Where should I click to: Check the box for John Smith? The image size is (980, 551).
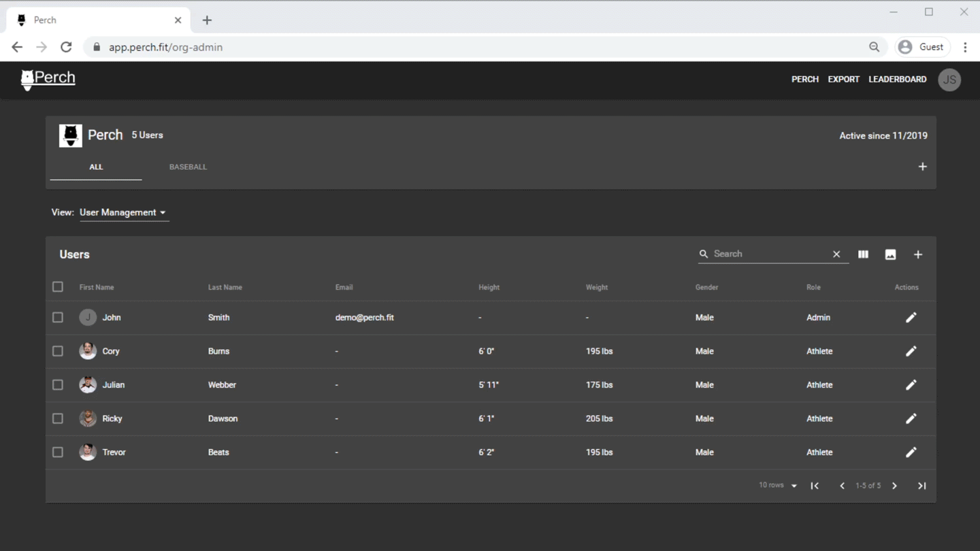[58, 318]
